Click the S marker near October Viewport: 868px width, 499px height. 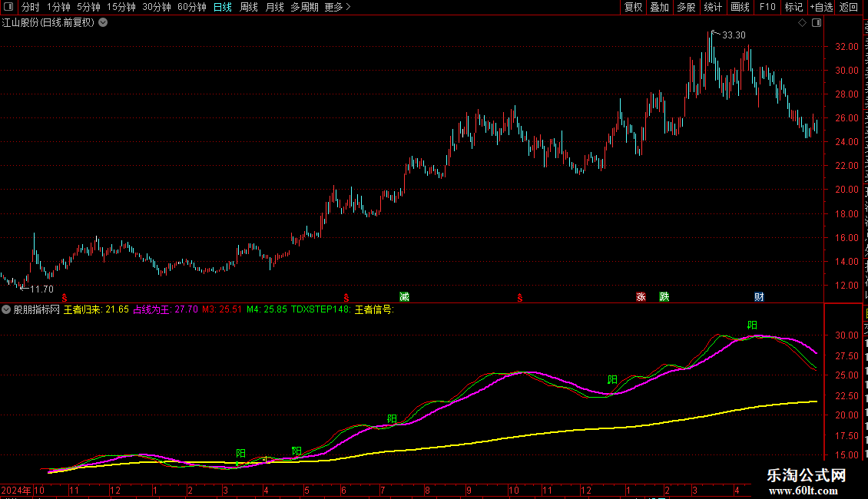520,298
